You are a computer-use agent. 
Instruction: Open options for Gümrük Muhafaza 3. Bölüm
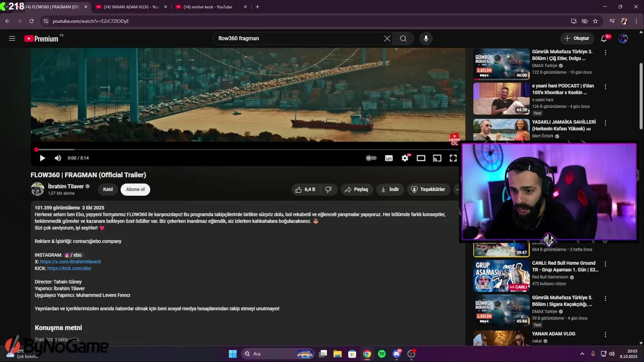pyautogui.click(x=605, y=52)
